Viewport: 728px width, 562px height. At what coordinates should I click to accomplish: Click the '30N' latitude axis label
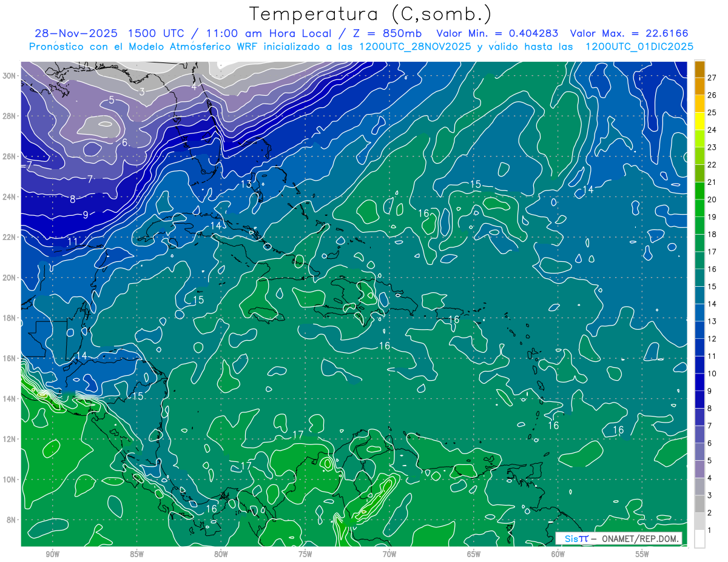pos(10,76)
